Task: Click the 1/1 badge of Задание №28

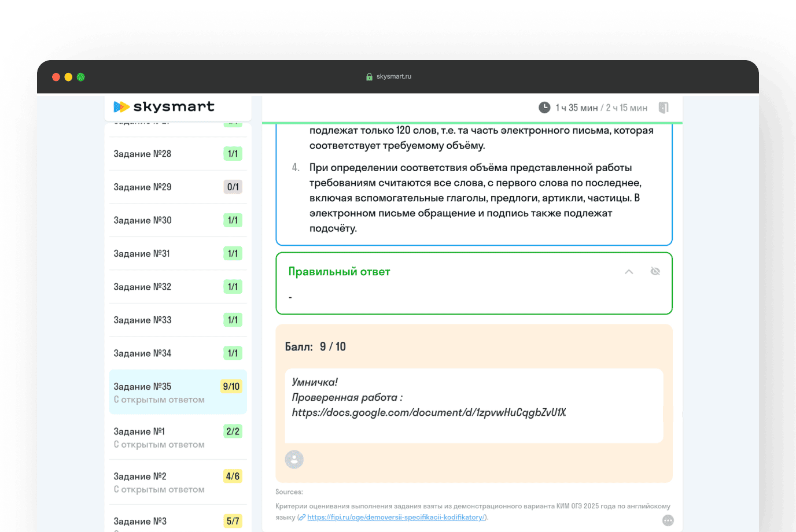Action: [x=233, y=154]
